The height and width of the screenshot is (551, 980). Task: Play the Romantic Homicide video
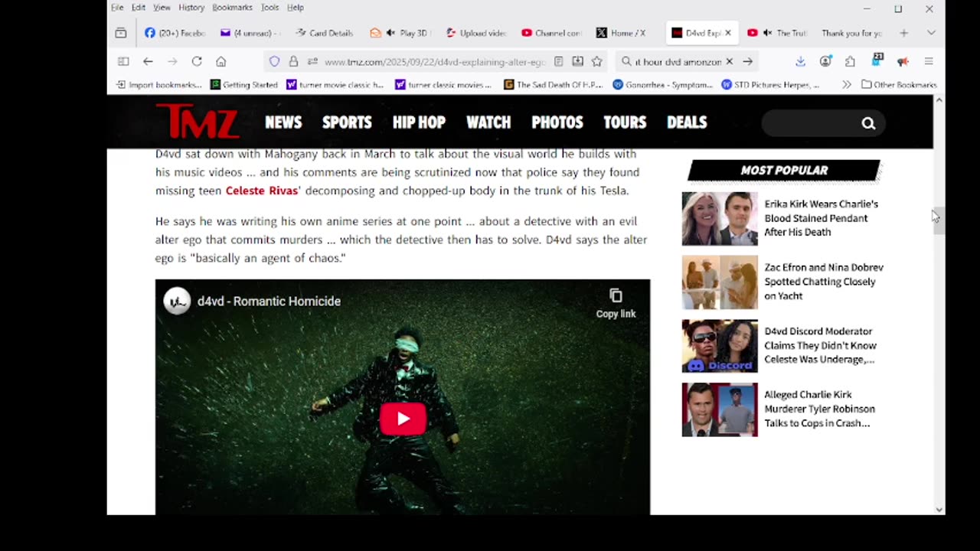tap(403, 419)
